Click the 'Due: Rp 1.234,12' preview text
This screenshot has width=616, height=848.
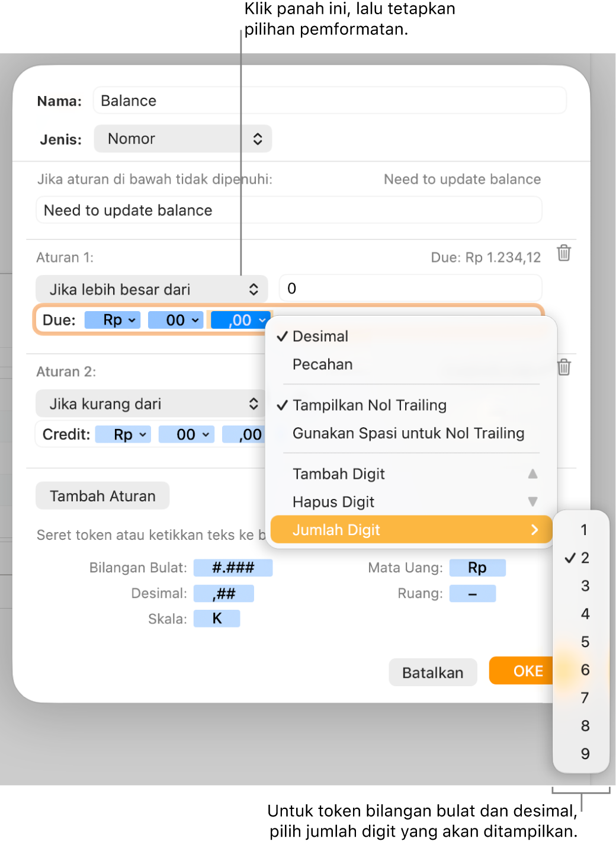coord(486,257)
